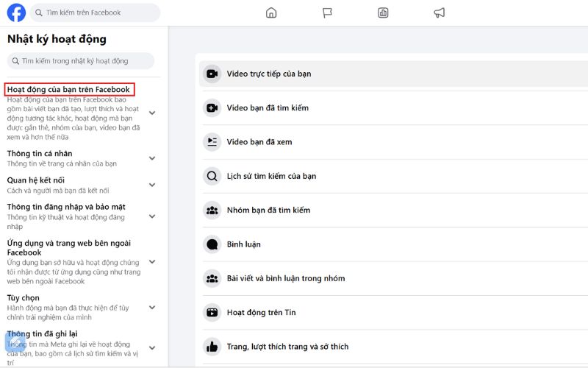
Task: Expand the Thông tin đã ghi lại chevron
Action: 152,347
